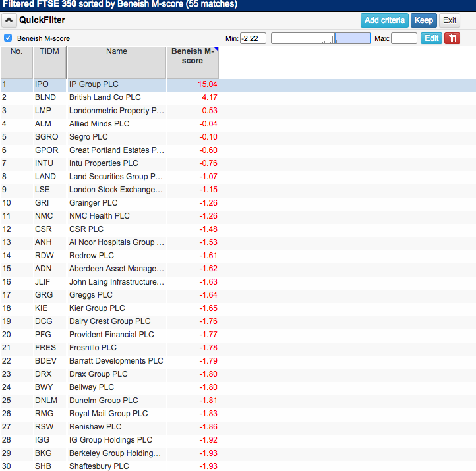
Task: Select Segro PLC
Action: (x=88, y=137)
